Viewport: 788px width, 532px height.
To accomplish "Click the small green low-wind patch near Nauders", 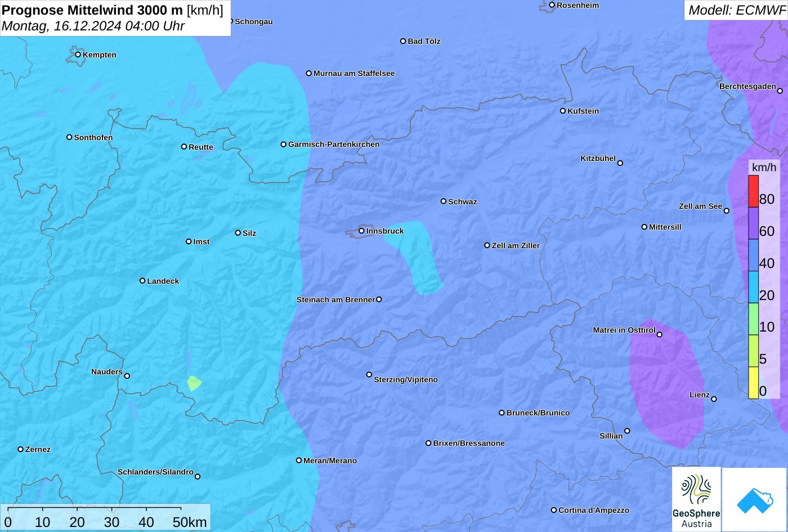I will (x=194, y=383).
